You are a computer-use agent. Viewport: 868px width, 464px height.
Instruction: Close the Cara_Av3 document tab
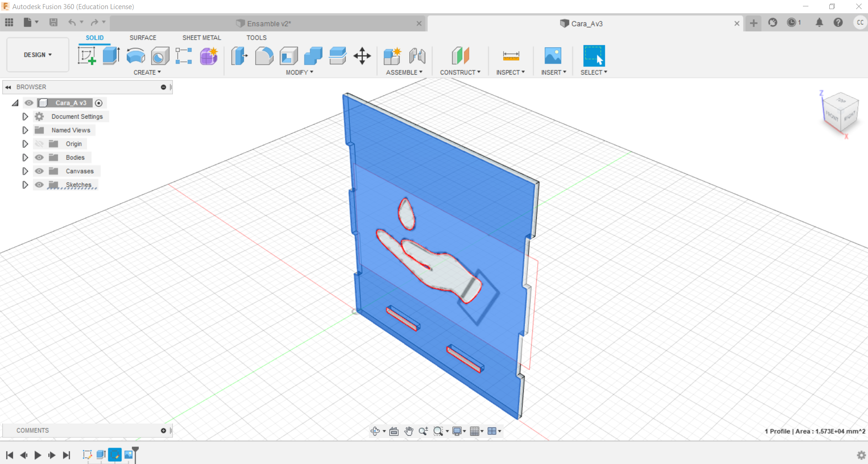coord(737,24)
